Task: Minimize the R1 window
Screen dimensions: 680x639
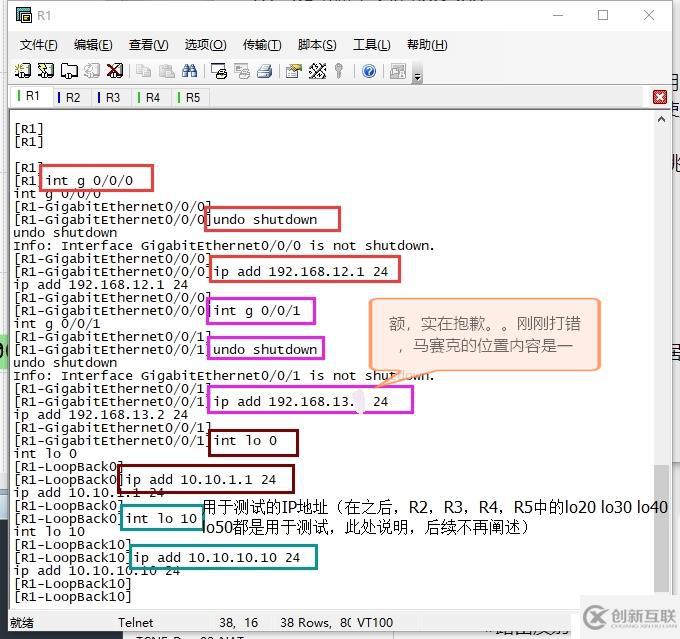Action: [x=558, y=15]
